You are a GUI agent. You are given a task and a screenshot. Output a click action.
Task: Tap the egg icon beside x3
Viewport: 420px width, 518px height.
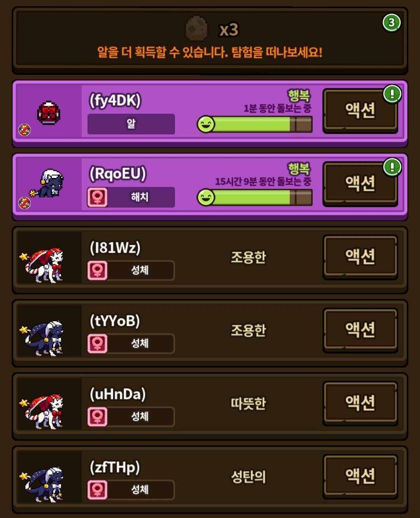tap(197, 28)
